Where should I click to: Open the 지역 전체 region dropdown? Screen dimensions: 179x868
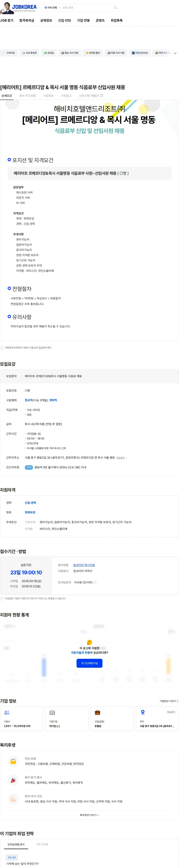(x=52, y=8)
